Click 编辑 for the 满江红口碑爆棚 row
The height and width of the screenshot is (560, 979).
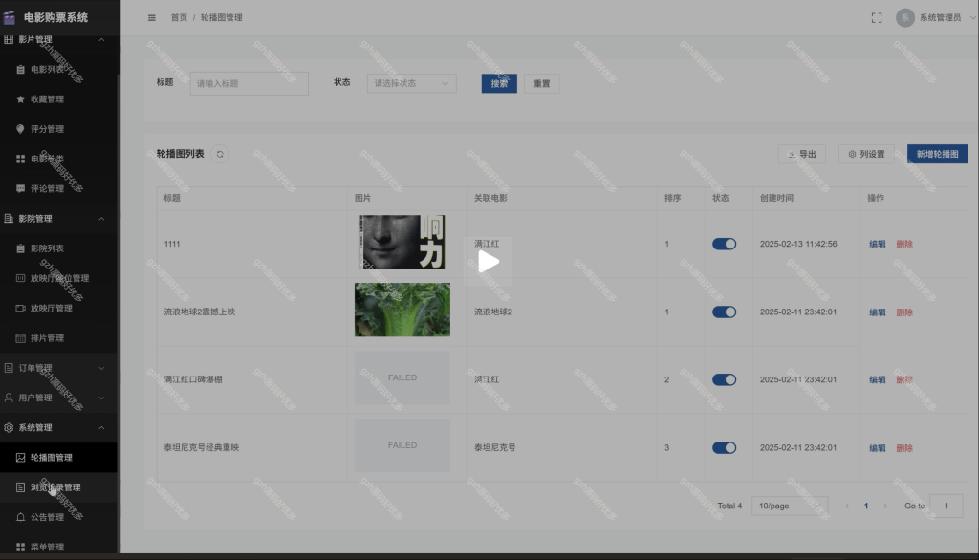click(x=878, y=379)
